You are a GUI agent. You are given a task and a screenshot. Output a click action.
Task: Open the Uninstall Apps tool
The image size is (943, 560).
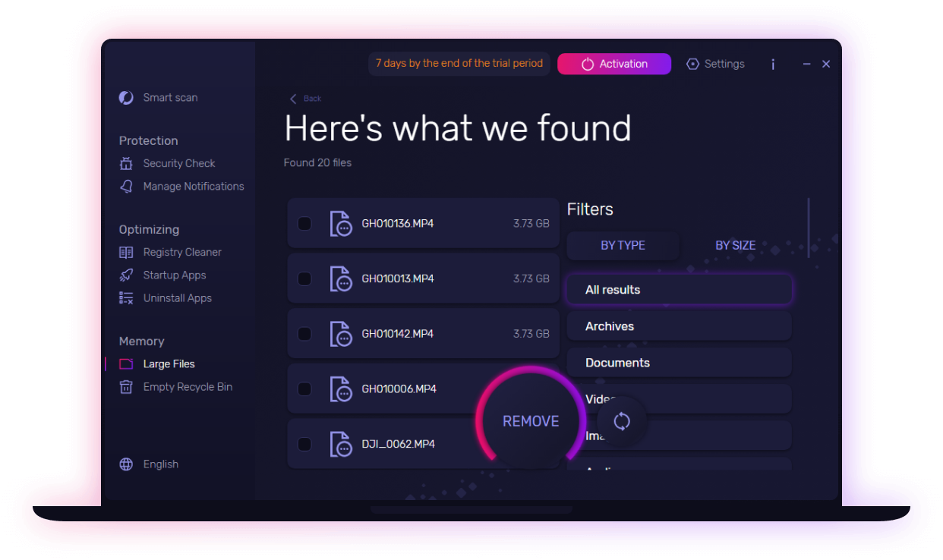(x=177, y=298)
